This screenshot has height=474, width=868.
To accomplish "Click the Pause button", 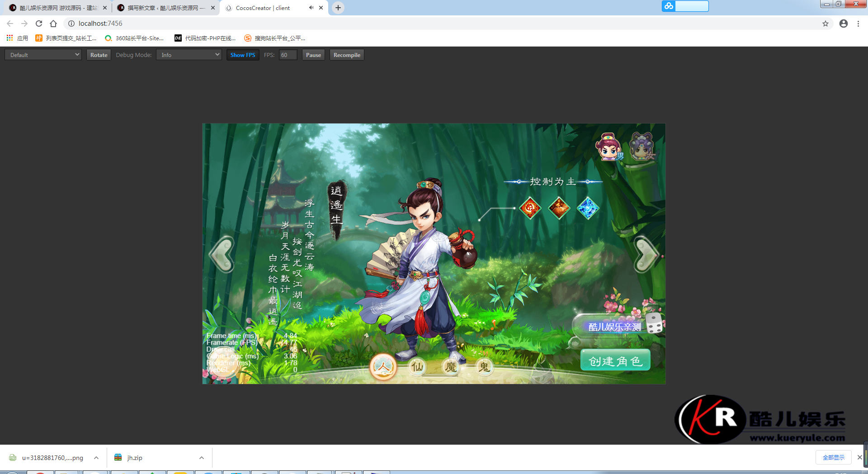I will tap(313, 55).
